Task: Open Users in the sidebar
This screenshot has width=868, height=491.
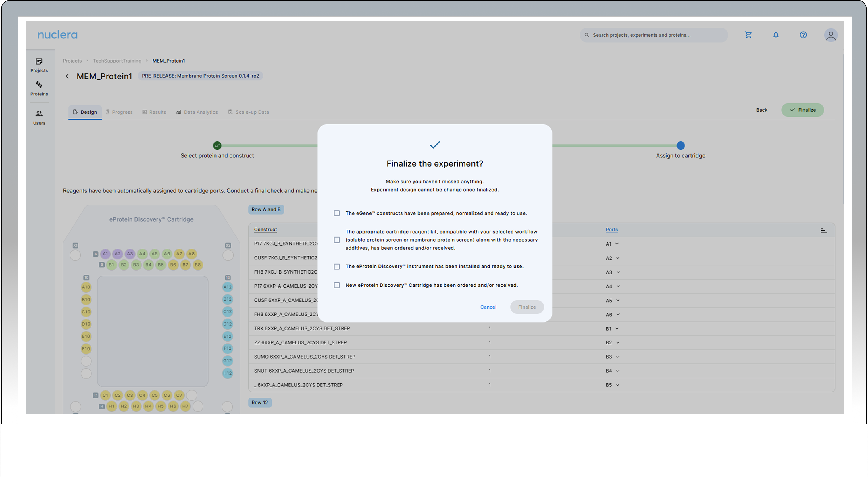Action: click(x=39, y=118)
